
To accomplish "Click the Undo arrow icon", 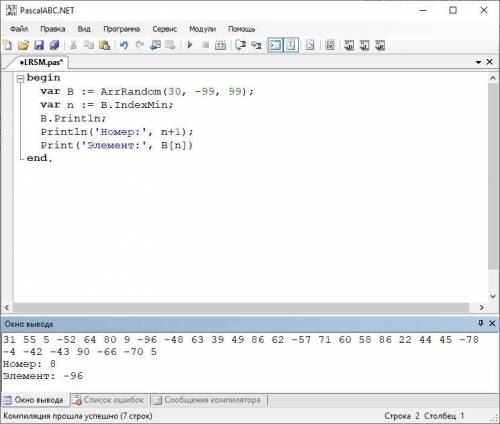I will [124, 45].
